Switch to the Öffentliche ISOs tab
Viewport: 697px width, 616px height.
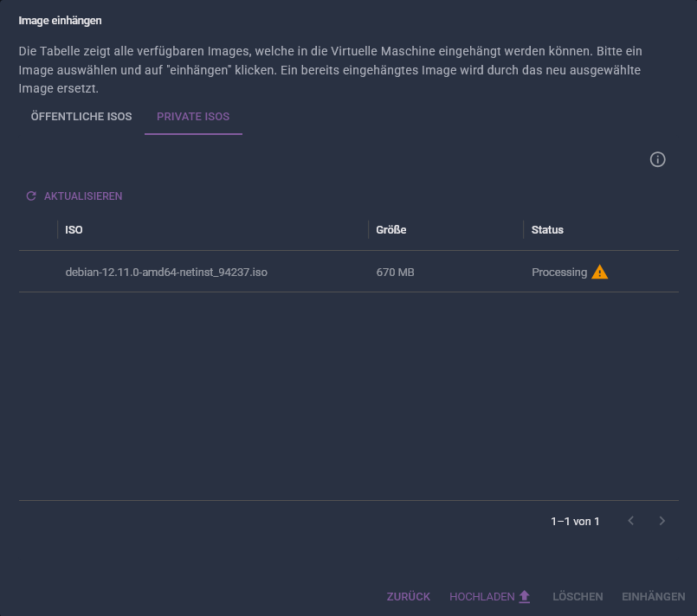click(81, 117)
